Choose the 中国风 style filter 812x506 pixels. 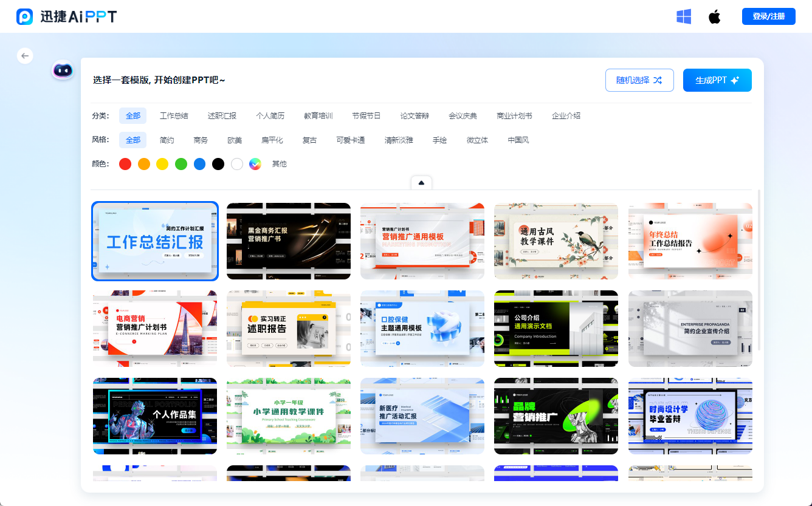tap(518, 140)
